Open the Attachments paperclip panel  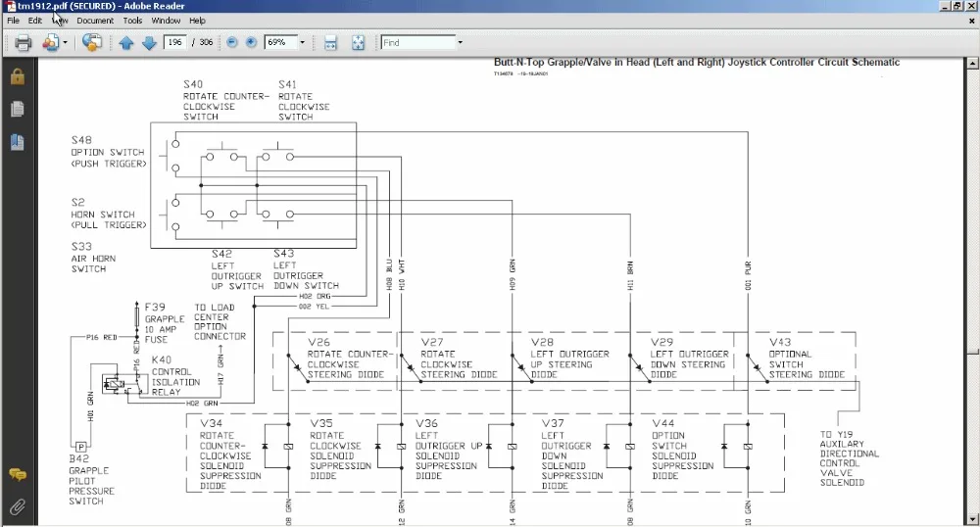tap(17, 506)
